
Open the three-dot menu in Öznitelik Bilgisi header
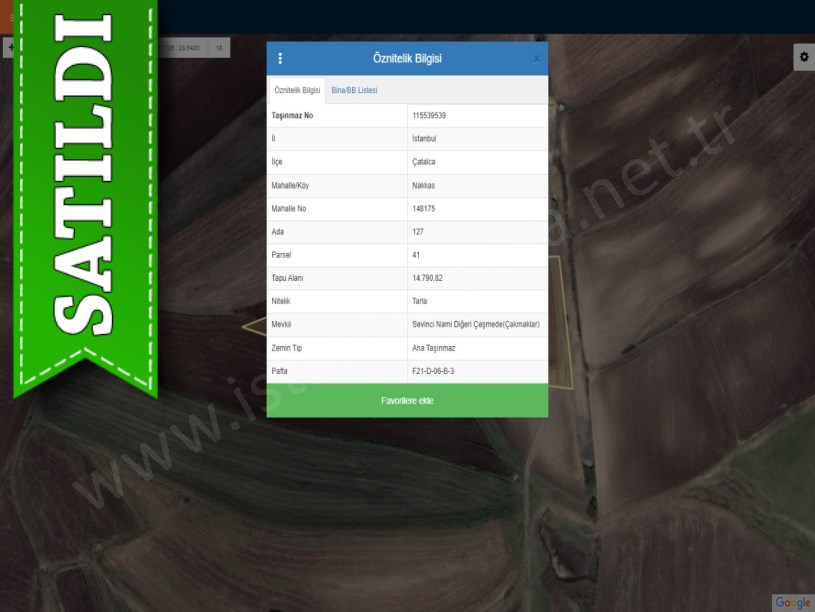(280, 58)
